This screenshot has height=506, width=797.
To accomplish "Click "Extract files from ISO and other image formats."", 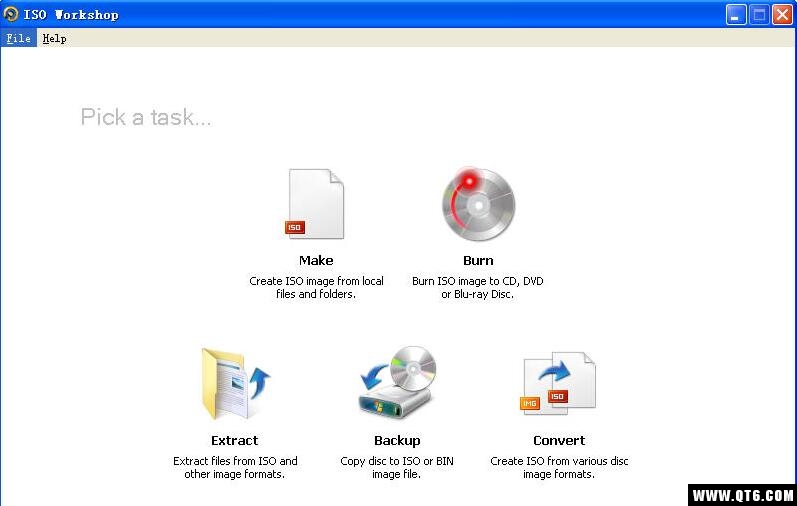I will 235,467.
